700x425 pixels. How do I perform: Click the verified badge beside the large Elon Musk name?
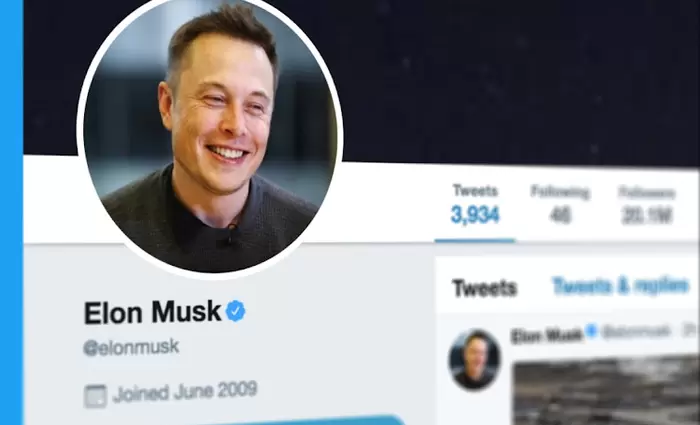coord(235,311)
